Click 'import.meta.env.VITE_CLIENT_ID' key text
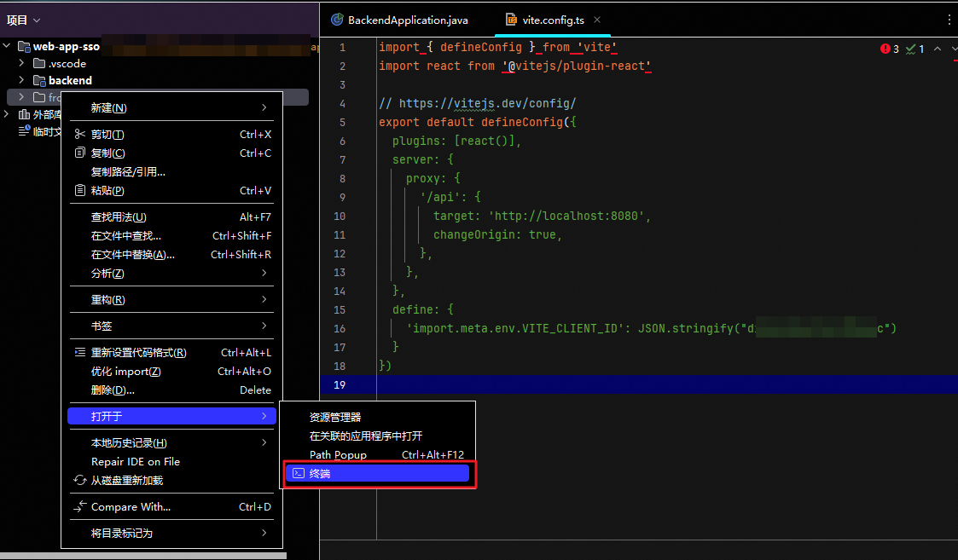Viewport: 958px width, 560px height. (x=515, y=328)
